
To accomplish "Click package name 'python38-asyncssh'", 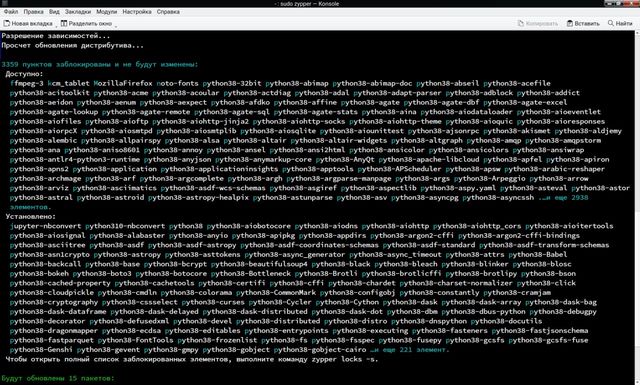I will point(498,198).
